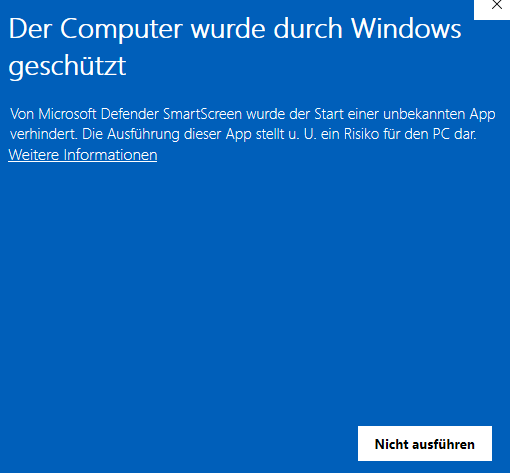510x473 pixels.
Task: Click the 'Don't run' button labeled Nicht ausführen
Action: point(425,444)
